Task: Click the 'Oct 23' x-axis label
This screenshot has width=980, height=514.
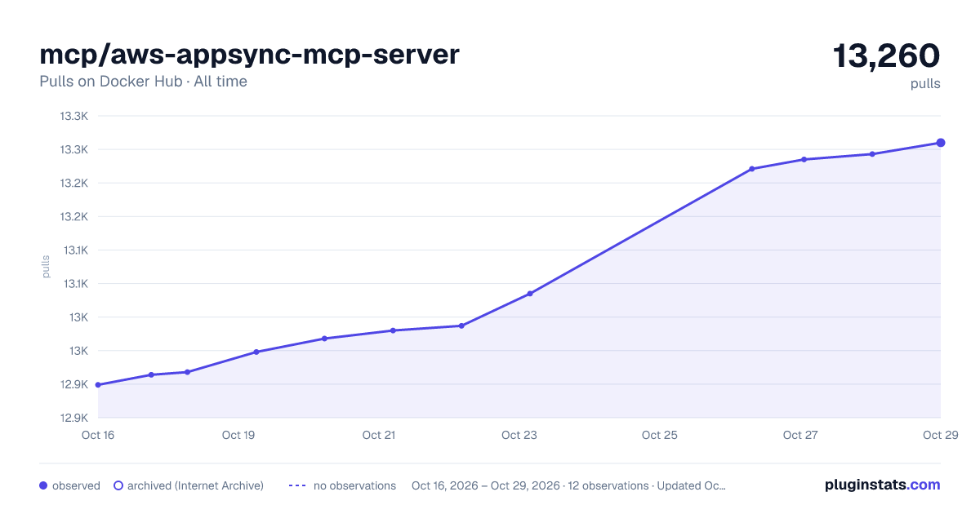Action: pyautogui.click(x=519, y=435)
